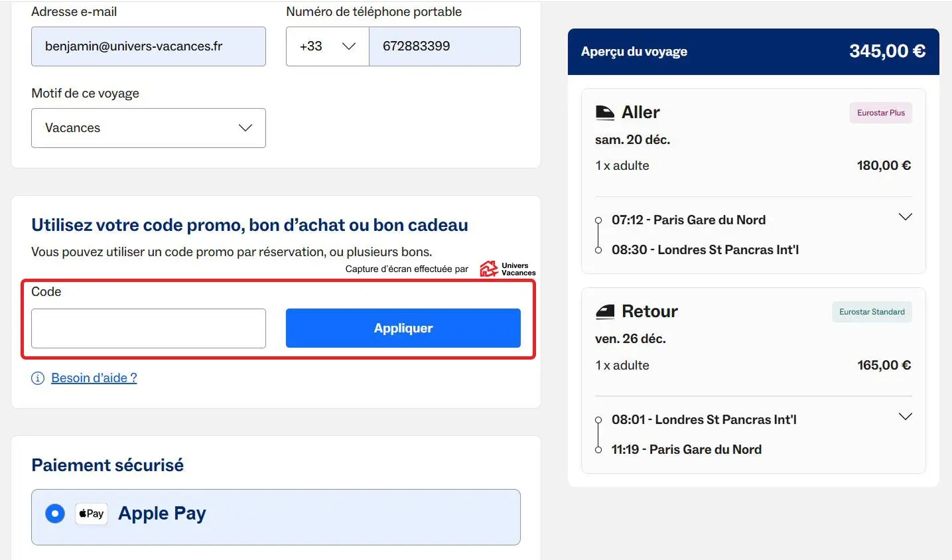Expand the Retour journey details chevron
Screen dimensions: 952x560
[x=905, y=417]
